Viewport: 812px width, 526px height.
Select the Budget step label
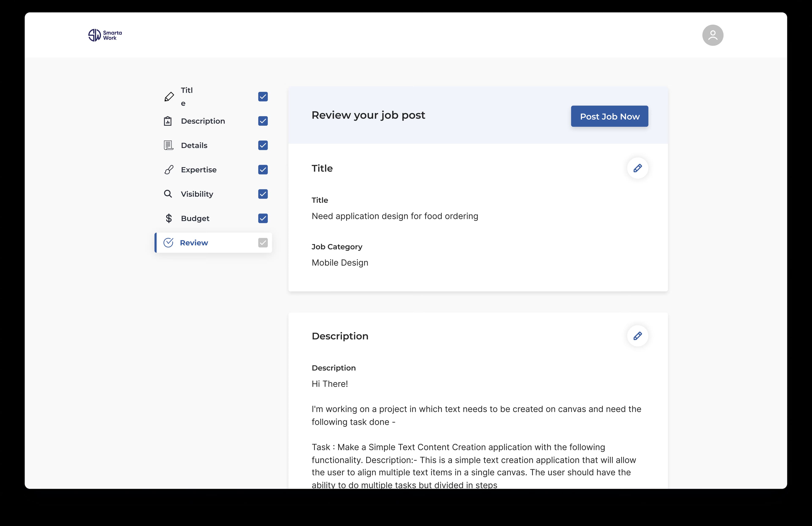(x=195, y=218)
